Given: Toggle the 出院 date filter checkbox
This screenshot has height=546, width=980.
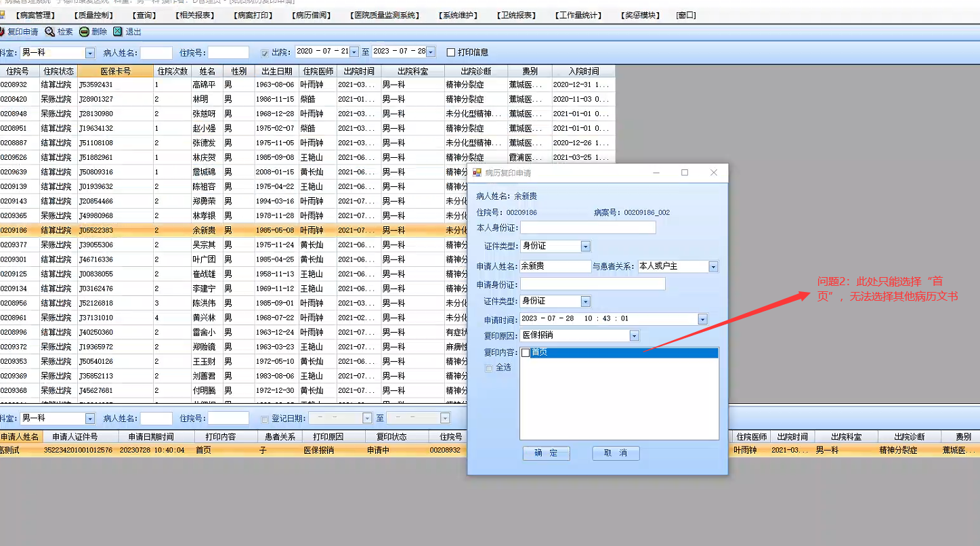Looking at the screenshot, I should [x=265, y=52].
